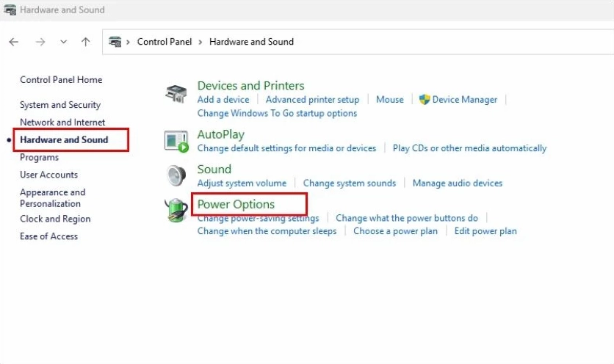Screen dimensions: 614x364
Task: Open Adjust system volume link
Action: (242, 183)
